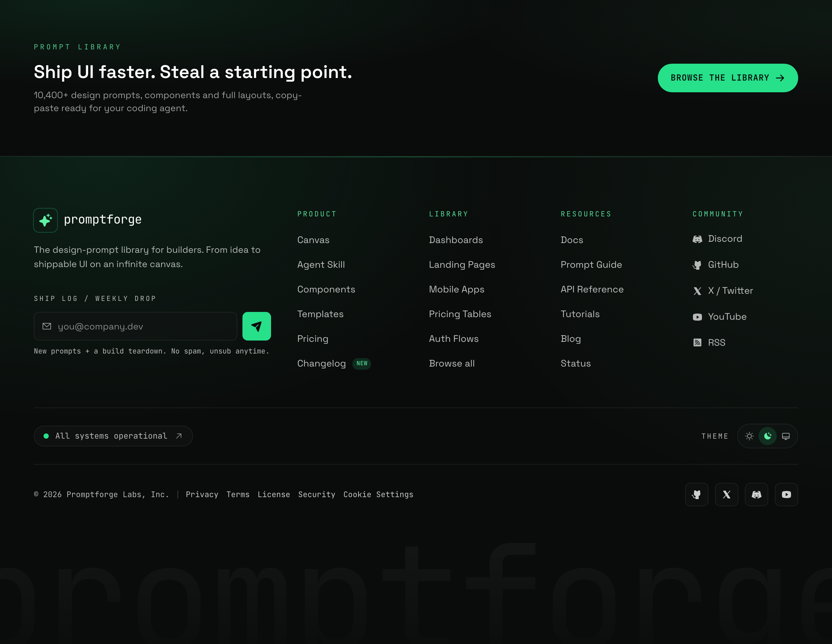Submit newsletter with paper plane button

(256, 326)
